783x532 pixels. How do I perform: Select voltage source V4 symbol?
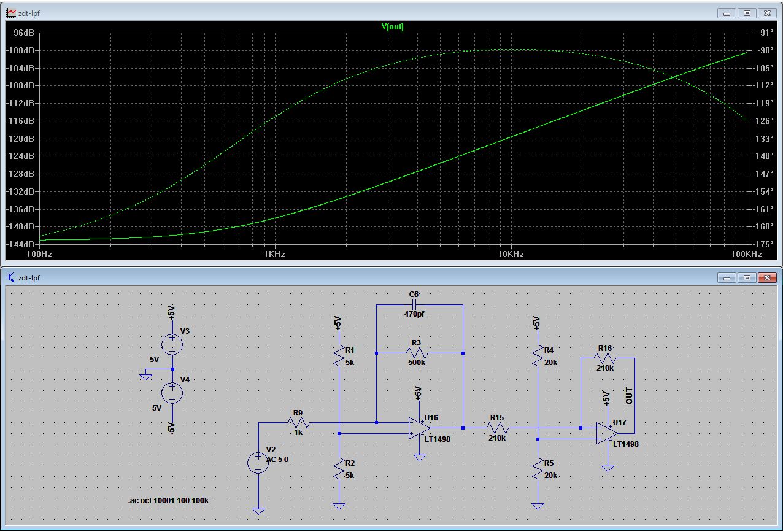pyautogui.click(x=172, y=392)
